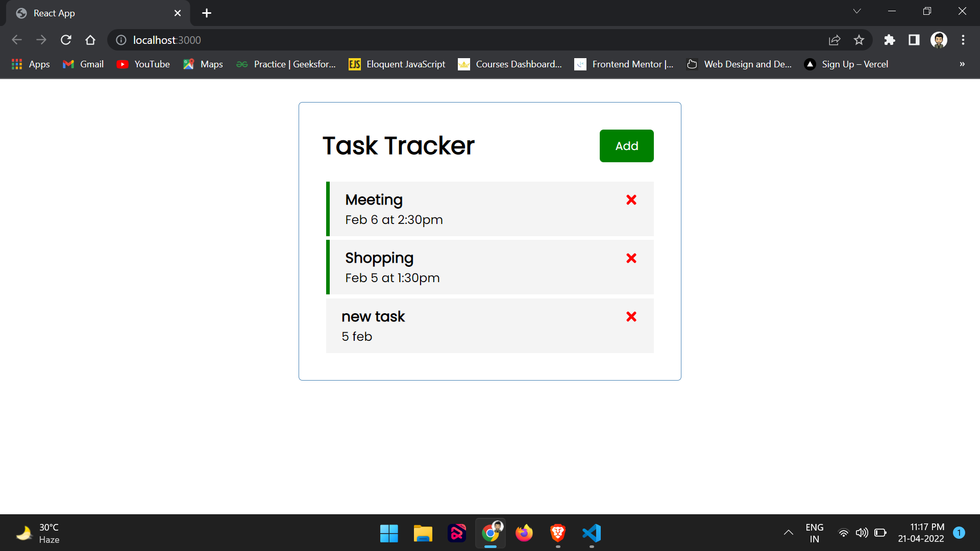Open volume control in system tray
The width and height of the screenshot is (980, 551).
(862, 533)
